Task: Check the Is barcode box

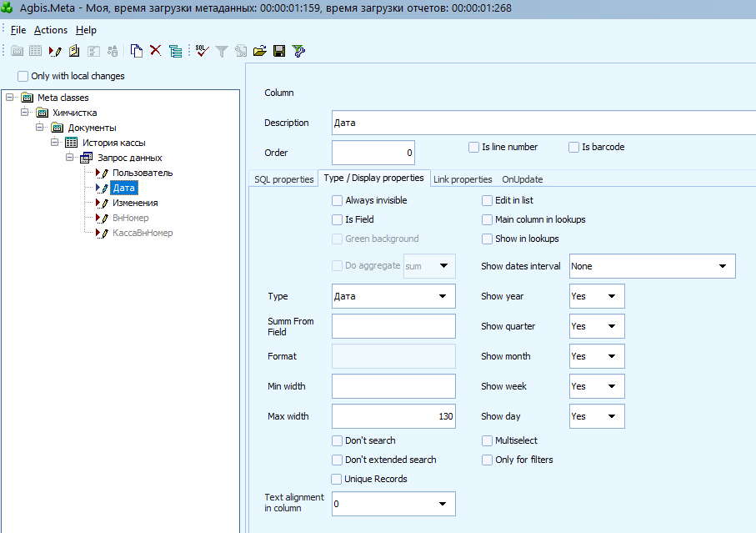Action: click(573, 147)
